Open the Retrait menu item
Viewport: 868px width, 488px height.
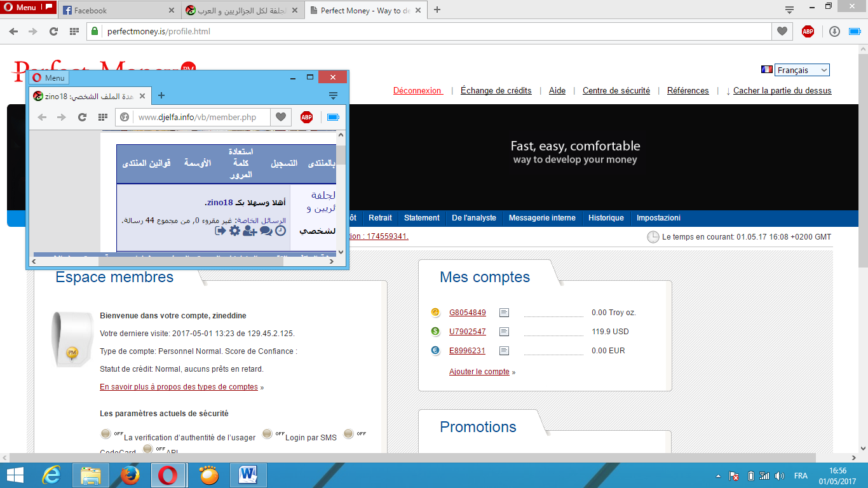click(x=380, y=218)
